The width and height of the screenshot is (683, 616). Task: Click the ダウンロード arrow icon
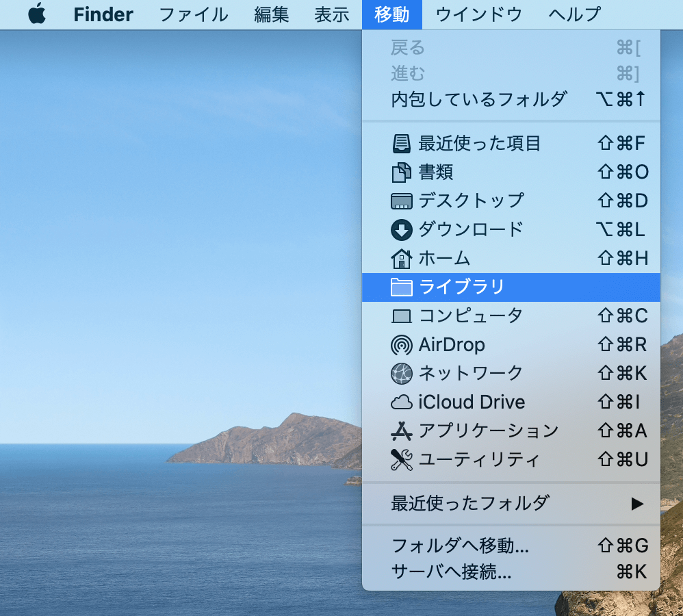[401, 229]
